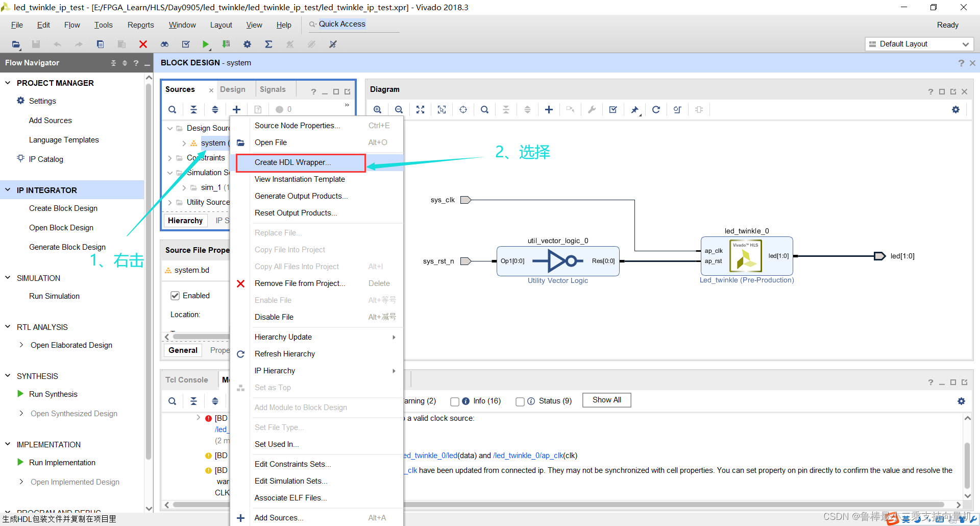Click the Block Design help question mark
The width and height of the screenshot is (980, 526).
pos(961,63)
